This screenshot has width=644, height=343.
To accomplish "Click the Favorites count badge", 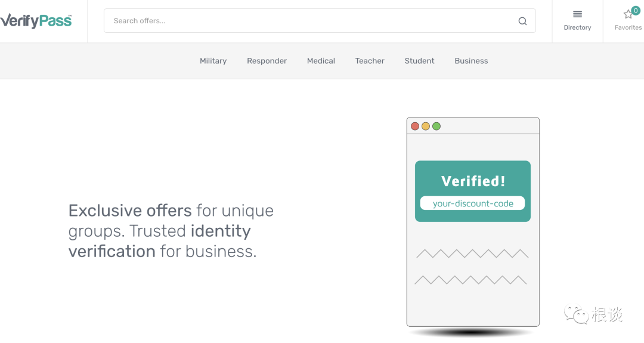I will coord(636,10).
